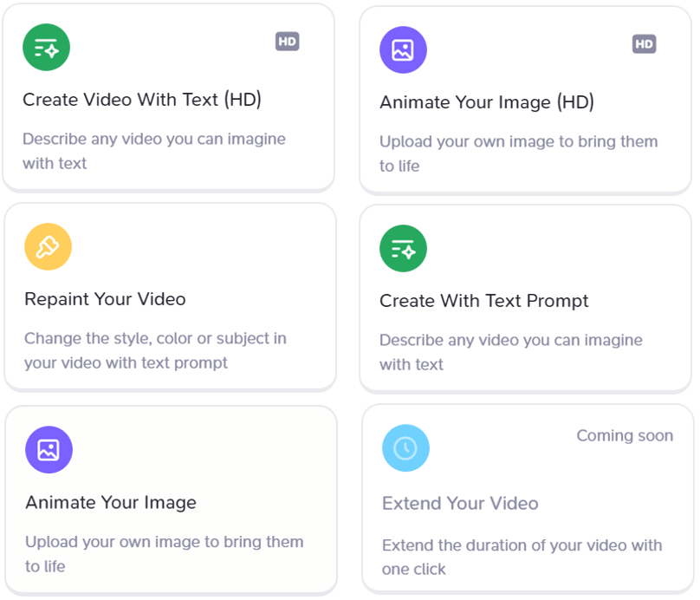Click the HD badge on the Create Video With Text card
This screenshot has height=600, width=700.
click(287, 42)
